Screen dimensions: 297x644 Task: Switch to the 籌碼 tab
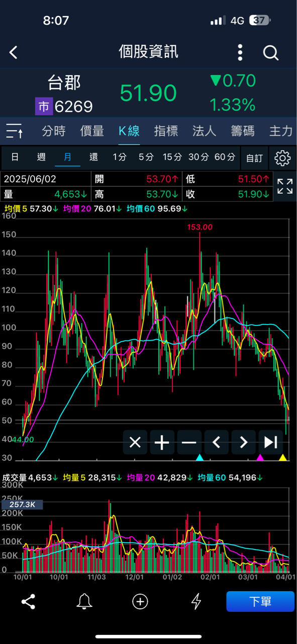243,131
